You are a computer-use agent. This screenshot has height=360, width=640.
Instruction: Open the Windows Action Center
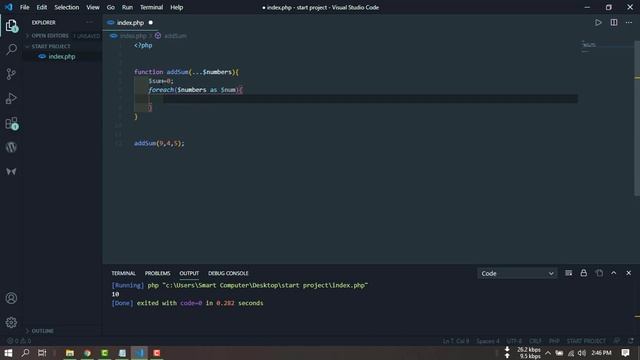(x=625, y=353)
